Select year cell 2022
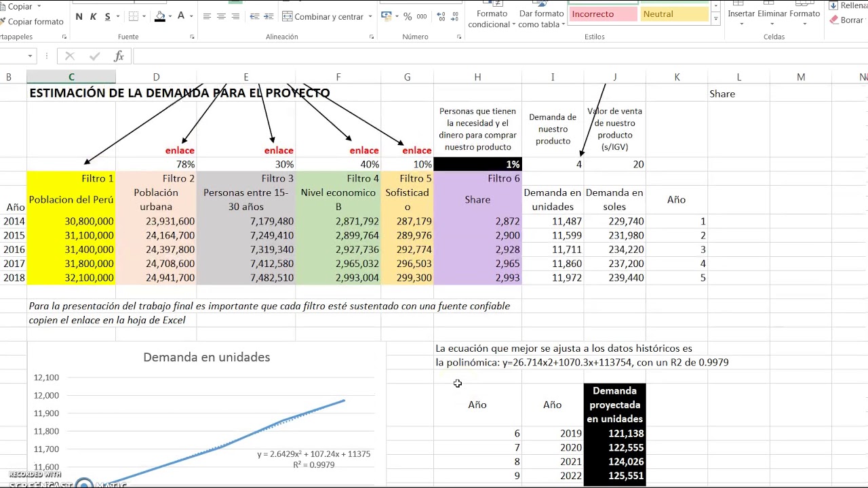This screenshot has width=868, height=488. tap(553, 476)
